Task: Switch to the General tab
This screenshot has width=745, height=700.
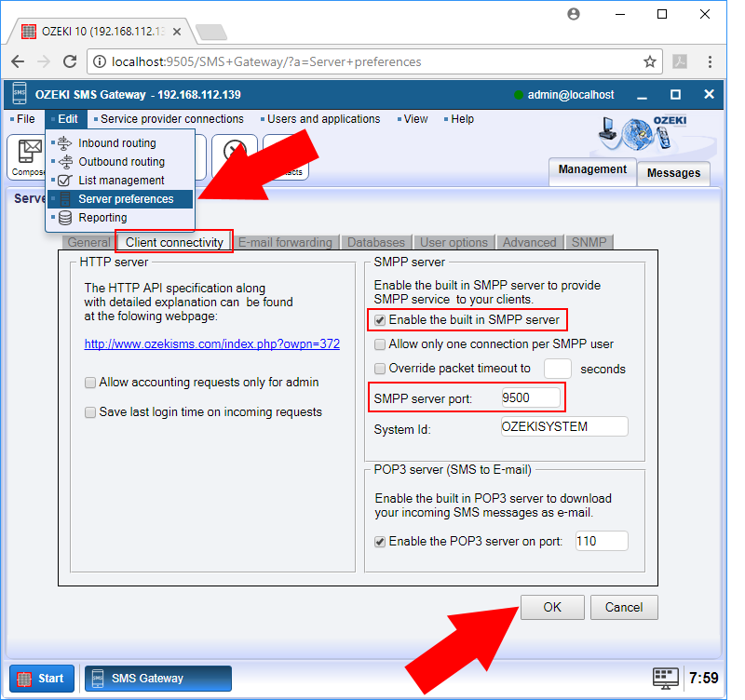Action: coord(88,242)
